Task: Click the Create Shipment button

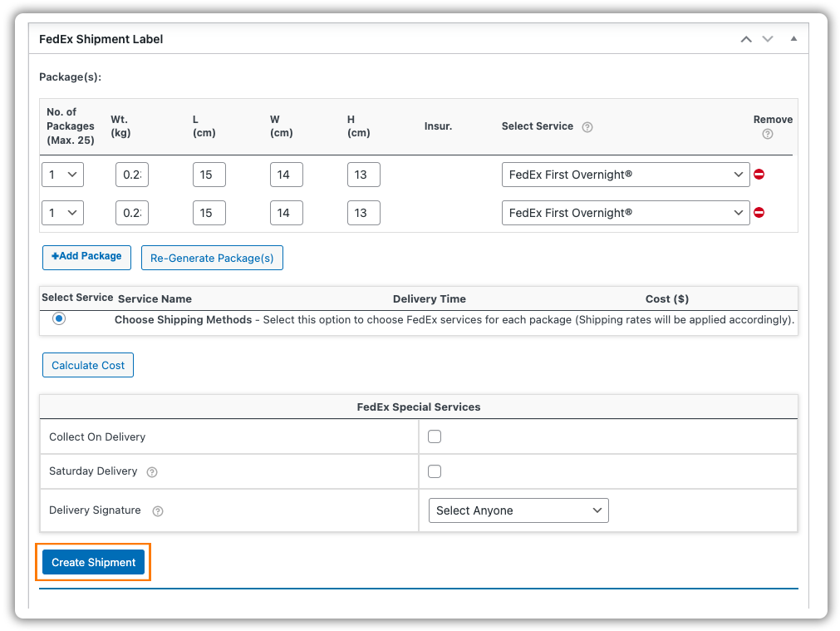Action: point(93,562)
